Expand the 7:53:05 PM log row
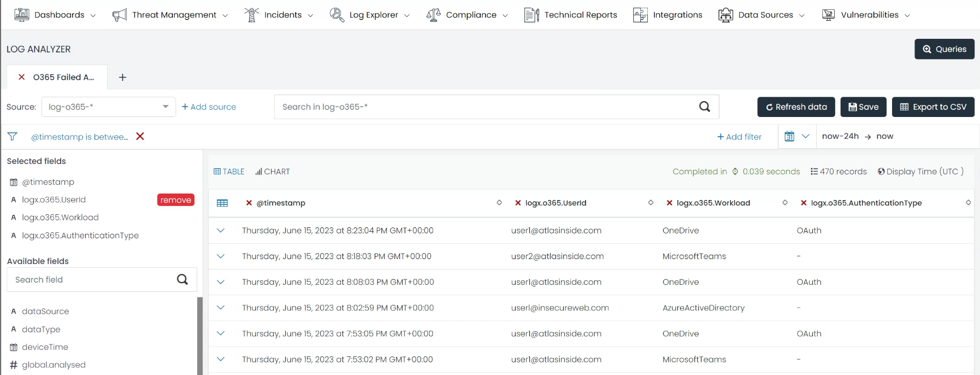The image size is (980, 375). (x=221, y=333)
